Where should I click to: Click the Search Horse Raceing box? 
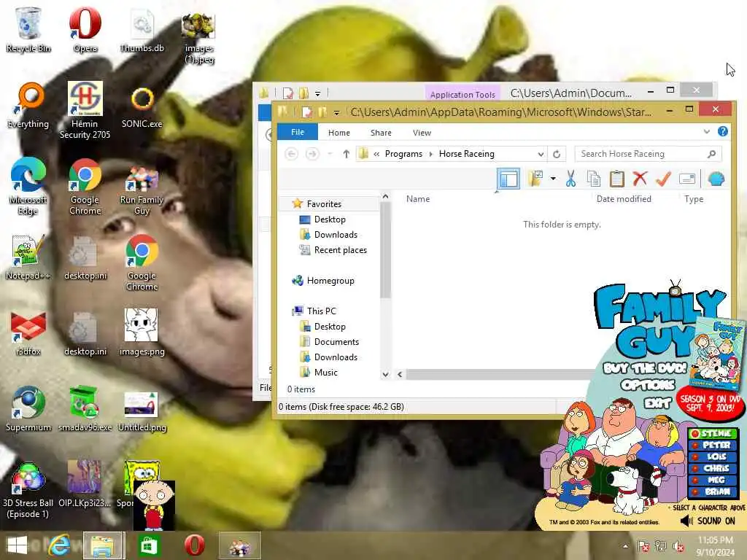[648, 154]
